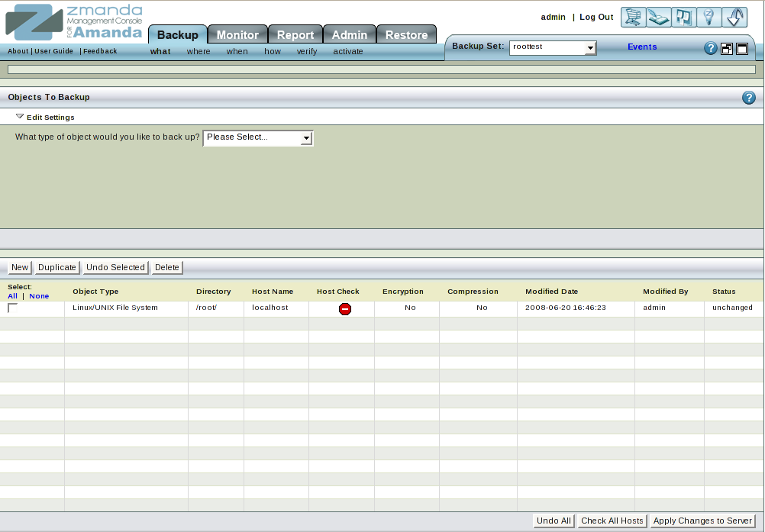Screen dimensions: 765x532
Task: Open the Backup Set dropdown
Action: (x=552, y=47)
